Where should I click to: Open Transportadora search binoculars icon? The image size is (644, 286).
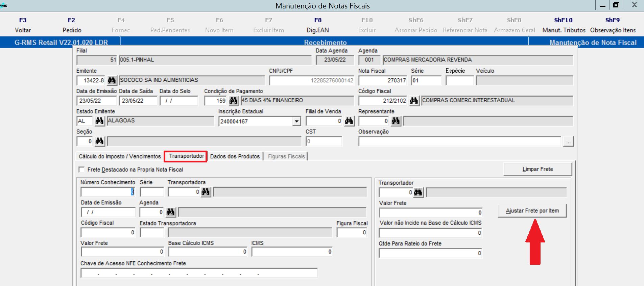coord(206,192)
